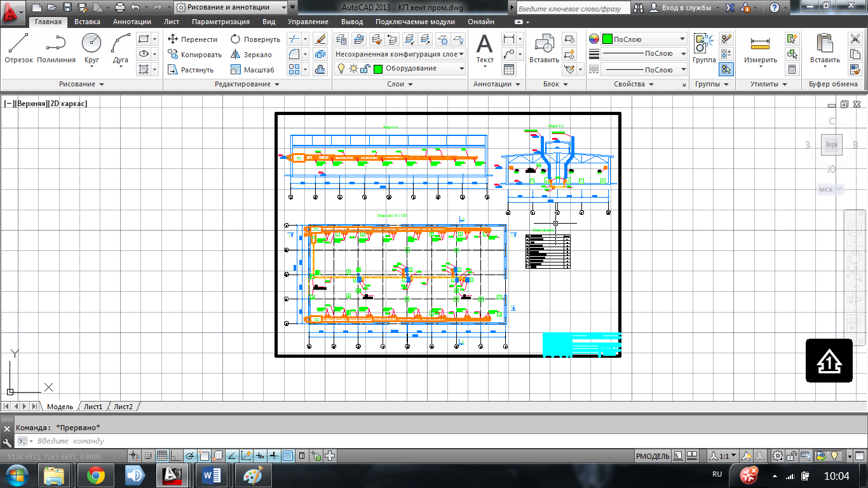The width and height of the screenshot is (868, 488).
Task: Toggle Snap mode in status bar
Action: click(147, 456)
